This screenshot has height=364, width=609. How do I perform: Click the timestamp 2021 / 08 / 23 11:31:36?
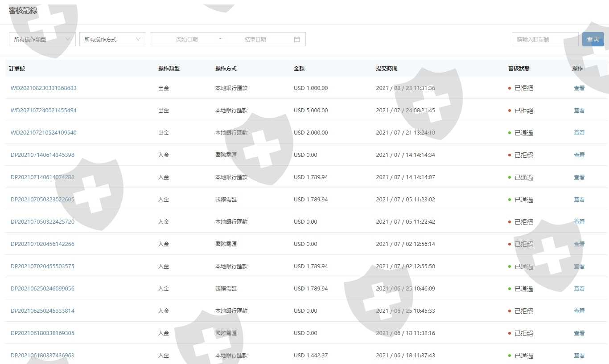(406, 88)
